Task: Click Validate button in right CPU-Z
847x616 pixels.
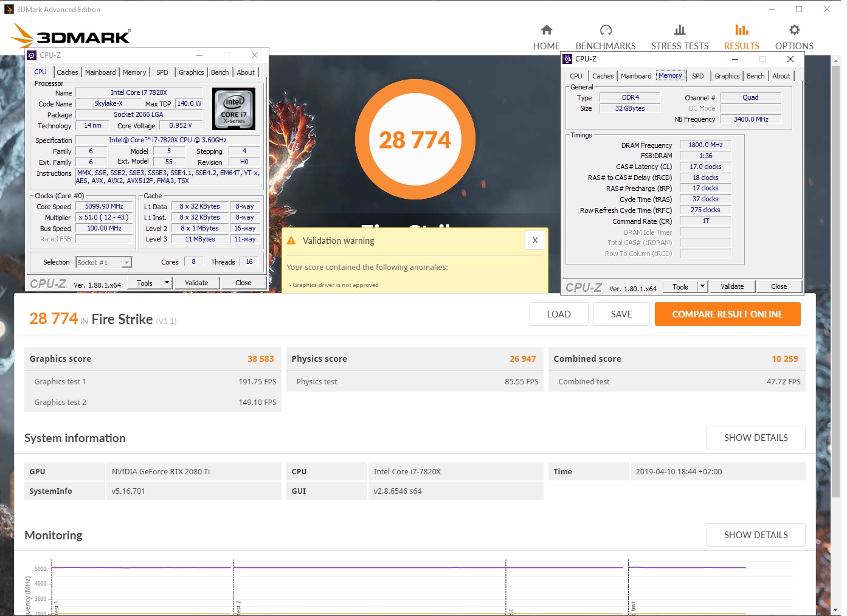Action: (732, 286)
